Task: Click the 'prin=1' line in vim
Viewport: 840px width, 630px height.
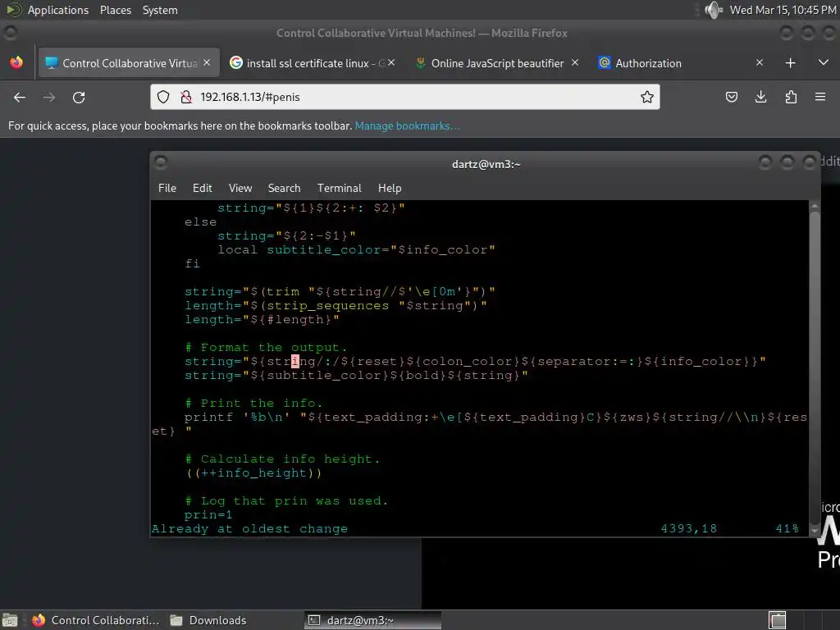Action: tap(208, 515)
